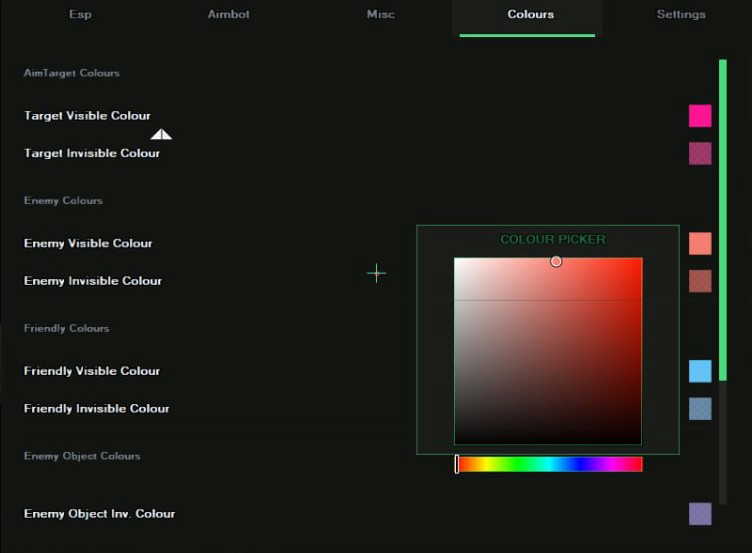Open Target Visible Colour pink swatch

[x=700, y=116]
